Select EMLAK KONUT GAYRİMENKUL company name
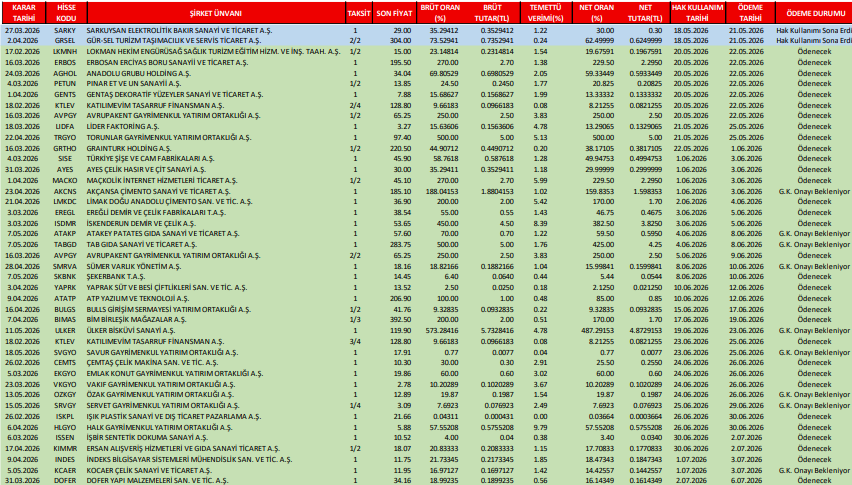Image resolution: width=852 pixels, height=485 pixels. (x=175, y=374)
